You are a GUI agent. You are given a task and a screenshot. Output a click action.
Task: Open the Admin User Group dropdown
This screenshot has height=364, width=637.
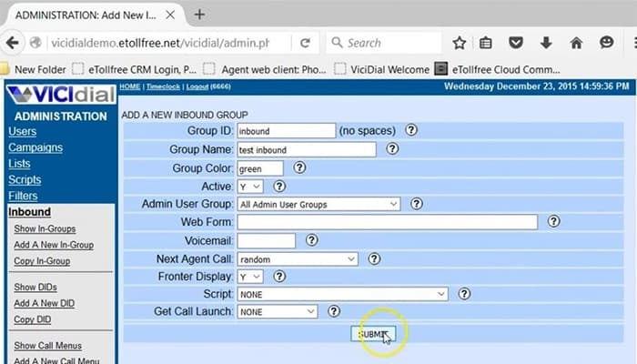point(318,205)
